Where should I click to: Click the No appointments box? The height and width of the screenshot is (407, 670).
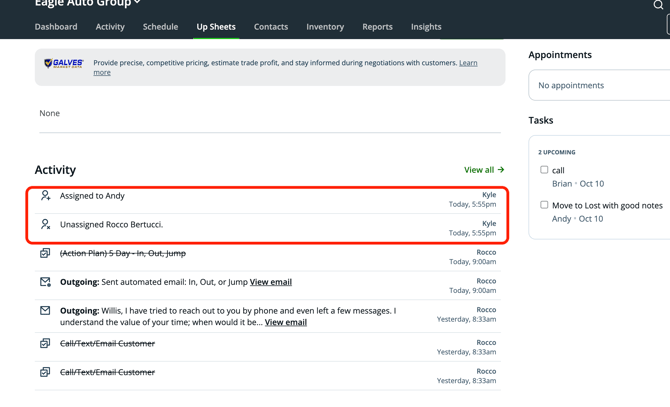(599, 85)
